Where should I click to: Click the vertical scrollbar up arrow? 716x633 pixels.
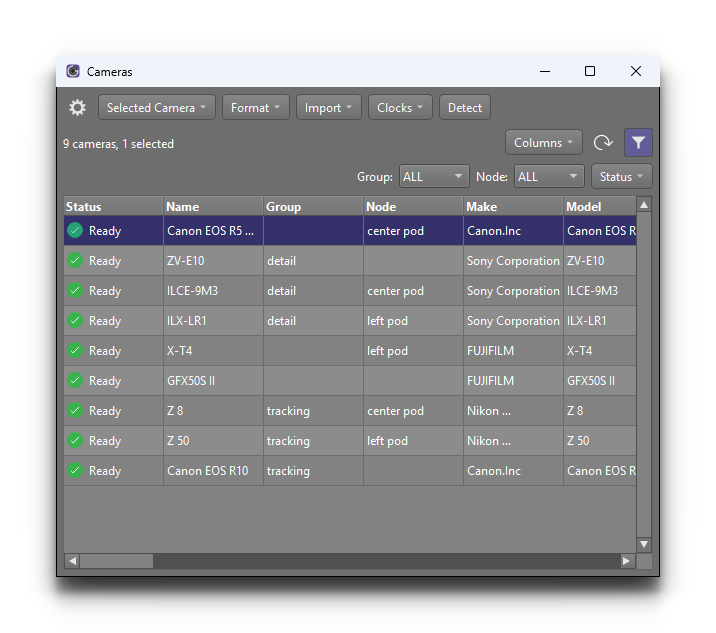point(644,205)
